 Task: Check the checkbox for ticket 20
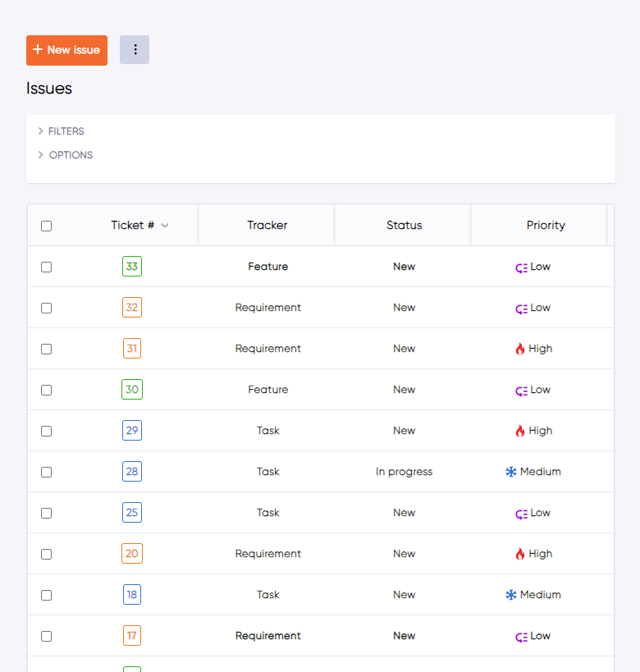click(46, 554)
